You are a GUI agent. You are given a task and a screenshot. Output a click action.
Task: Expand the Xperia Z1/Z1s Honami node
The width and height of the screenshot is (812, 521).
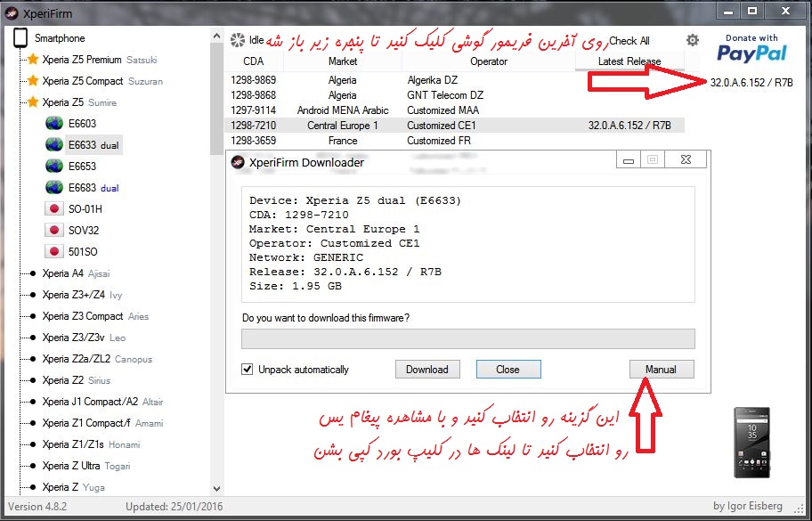click(x=32, y=444)
